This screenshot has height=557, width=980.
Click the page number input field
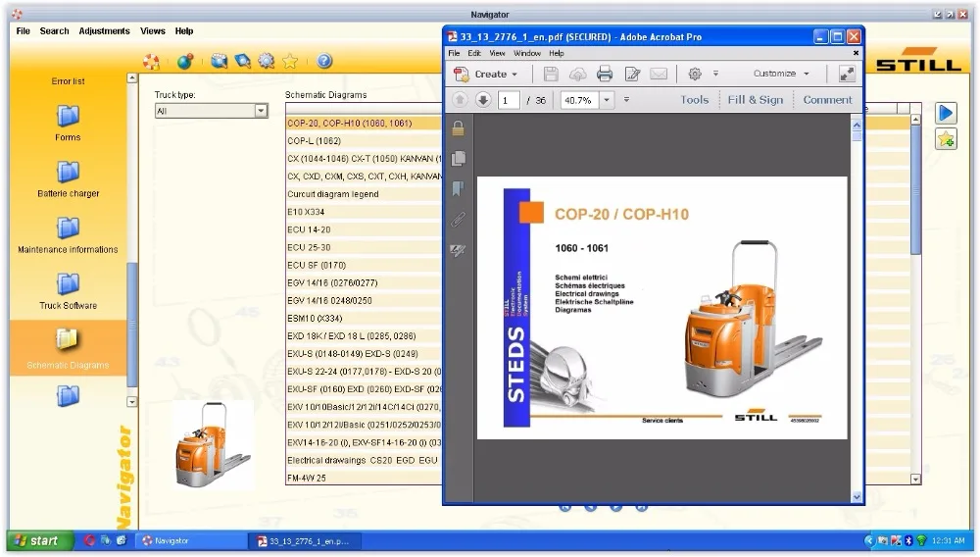pos(509,100)
